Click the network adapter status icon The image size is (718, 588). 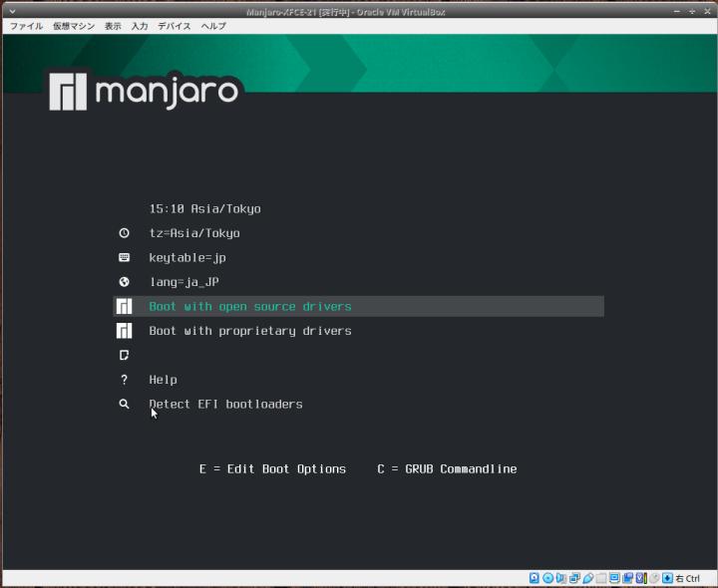click(x=574, y=578)
